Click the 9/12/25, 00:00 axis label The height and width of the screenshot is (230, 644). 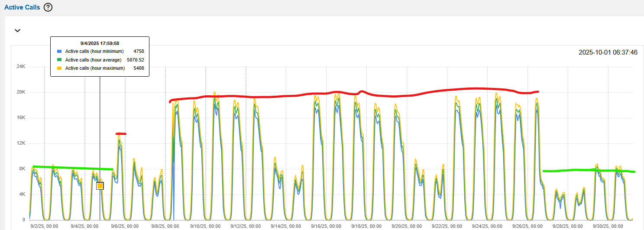pos(246,226)
